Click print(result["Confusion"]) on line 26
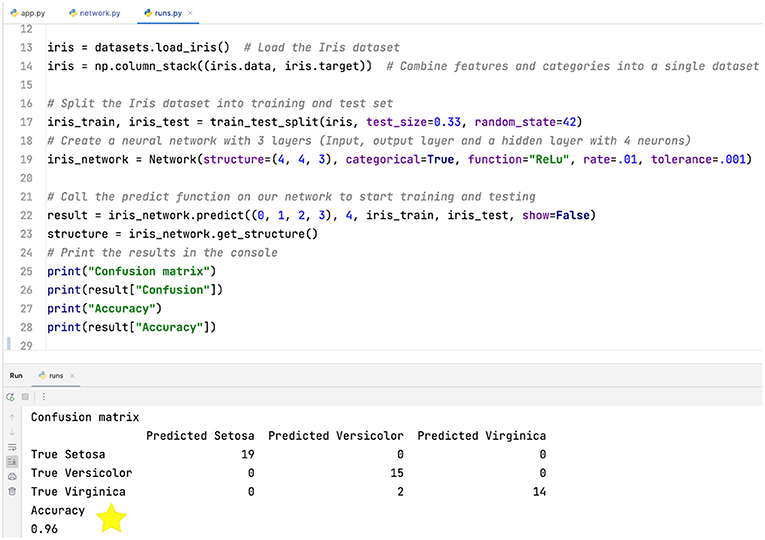Image resolution: width=765 pixels, height=540 pixels. 135,290
